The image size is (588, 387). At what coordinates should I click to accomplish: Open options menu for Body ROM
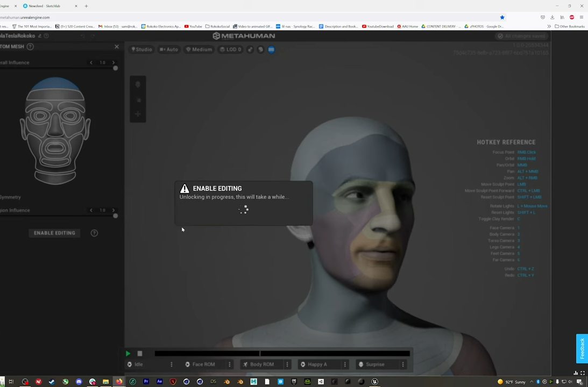pyautogui.click(x=288, y=364)
